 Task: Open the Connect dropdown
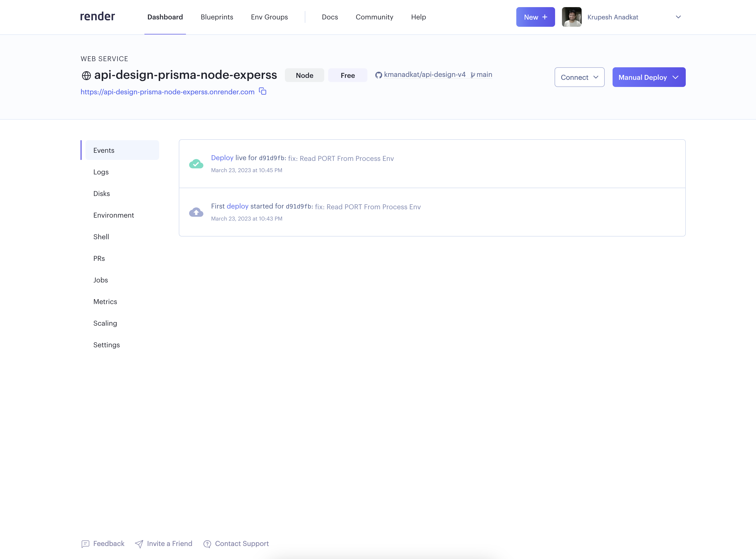click(x=579, y=77)
